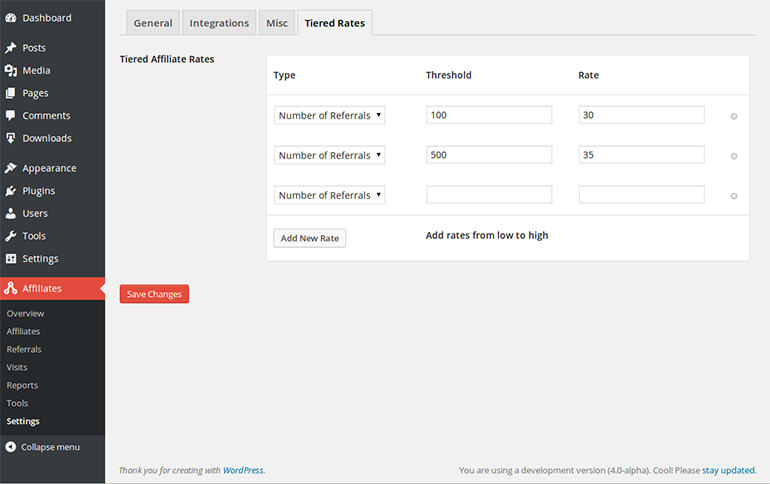Image resolution: width=770 pixels, height=484 pixels.
Task: Remove the rate row with threshold 500
Action: tap(734, 156)
